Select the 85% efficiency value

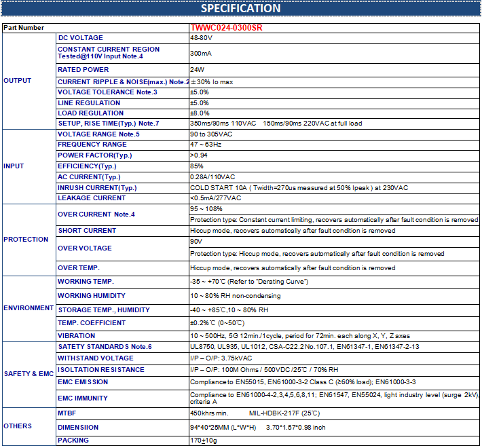(x=197, y=166)
